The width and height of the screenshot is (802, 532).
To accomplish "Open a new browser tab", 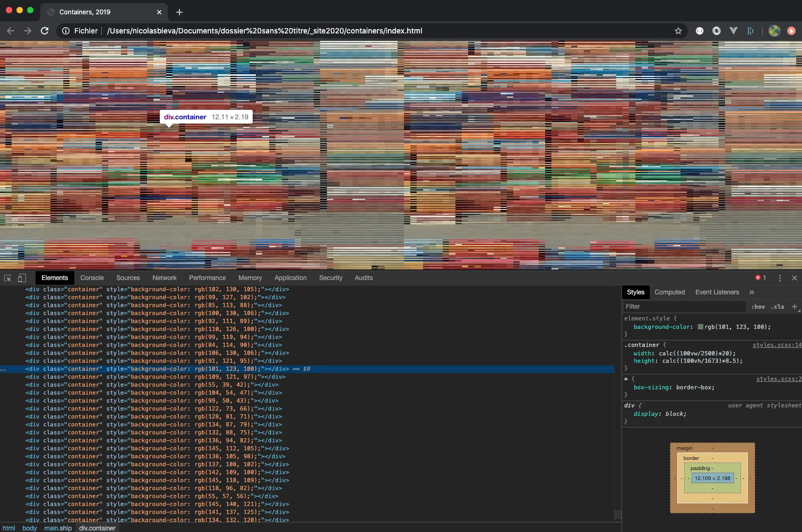I will pyautogui.click(x=179, y=12).
